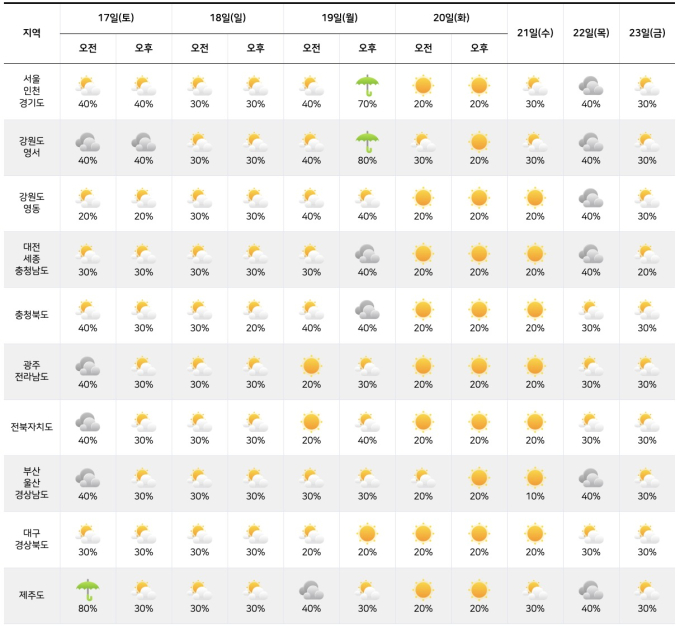
Task: Click the rain umbrella icon for Seoul on 19일 오후
Action: coord(367,85)
